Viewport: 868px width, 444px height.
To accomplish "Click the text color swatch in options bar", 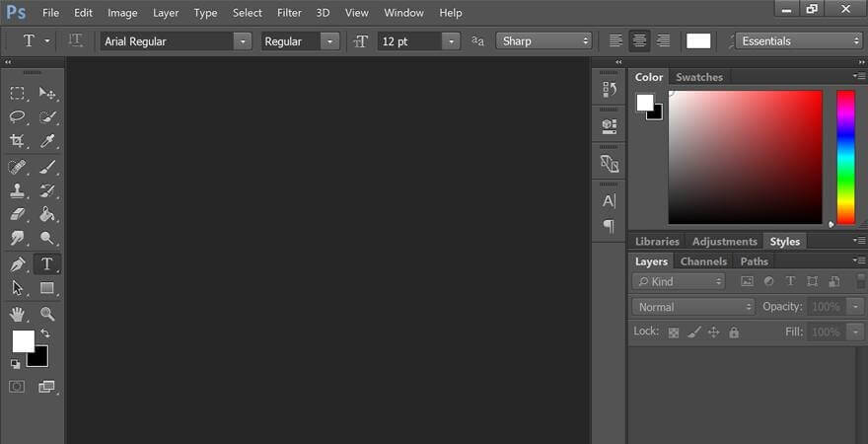I will pyautogui.click(x=698, y=41).
